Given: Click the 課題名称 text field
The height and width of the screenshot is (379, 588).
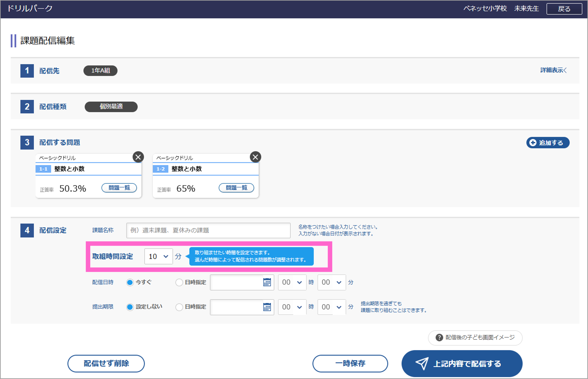Looking at the screenshot, I should click(208, 230).
